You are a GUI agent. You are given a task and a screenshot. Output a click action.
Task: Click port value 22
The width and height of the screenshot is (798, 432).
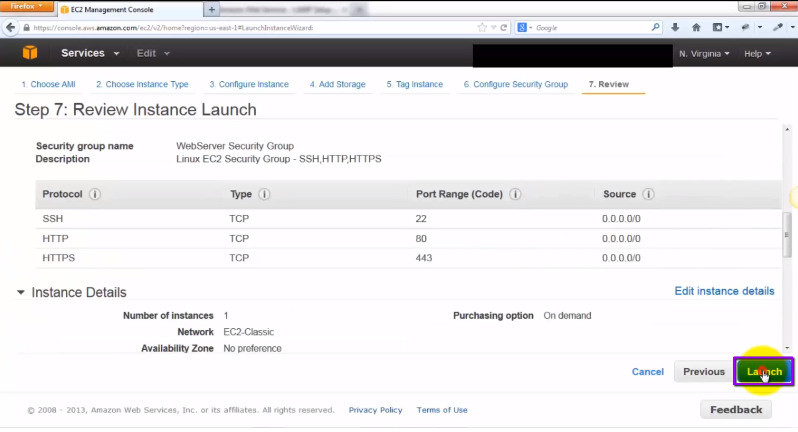click(x=421, y=219)
